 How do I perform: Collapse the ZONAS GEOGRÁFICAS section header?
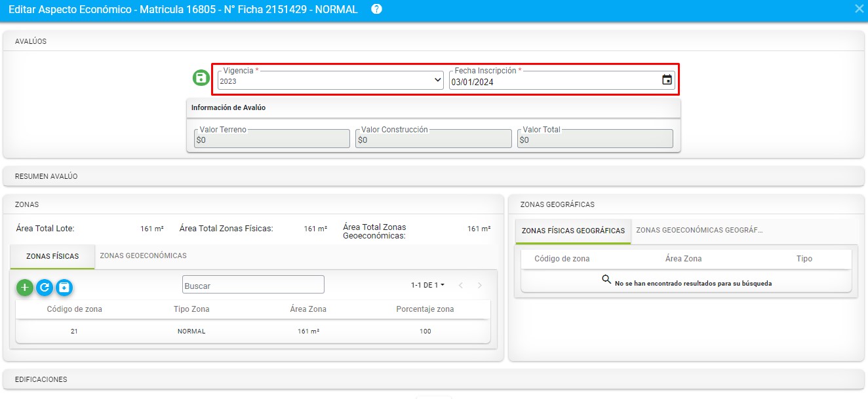tap(686, 204)
